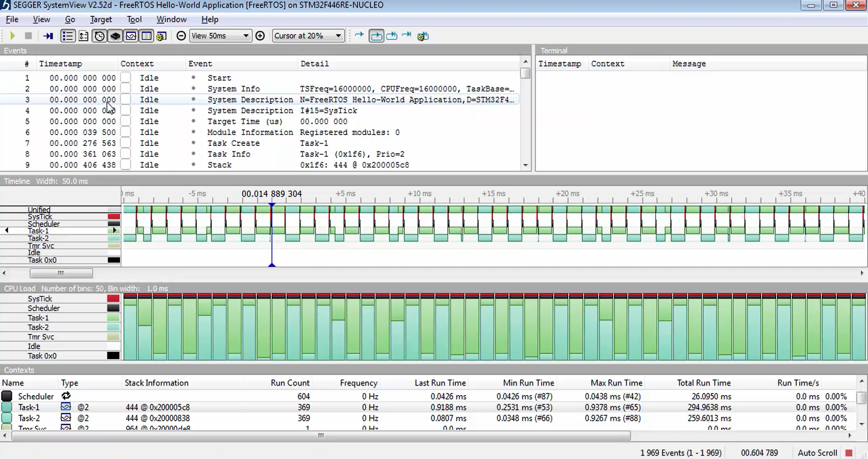Click Task-1 row right arrow in Timeline
Screen dimensions: 868x459
[x=115, y=231]
